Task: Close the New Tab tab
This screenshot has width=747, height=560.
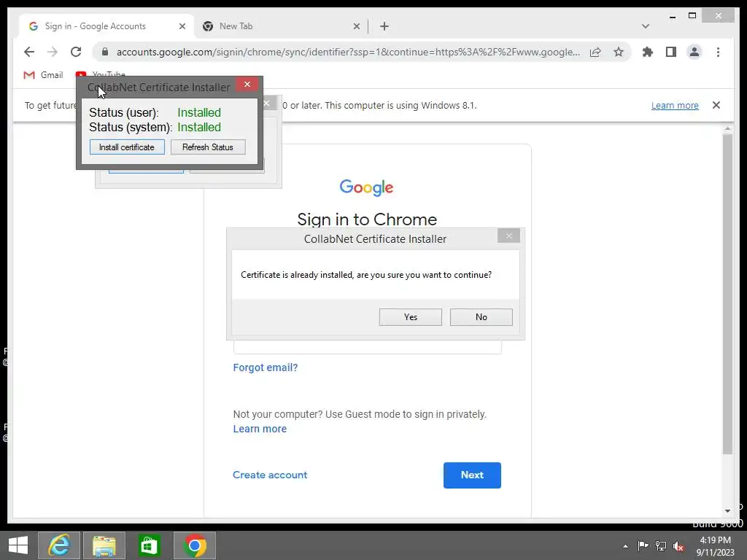Action: click(356, 26)
